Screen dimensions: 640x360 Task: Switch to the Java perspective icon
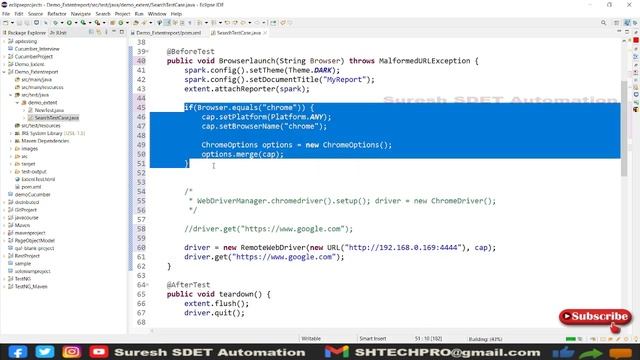coord(627,23)
